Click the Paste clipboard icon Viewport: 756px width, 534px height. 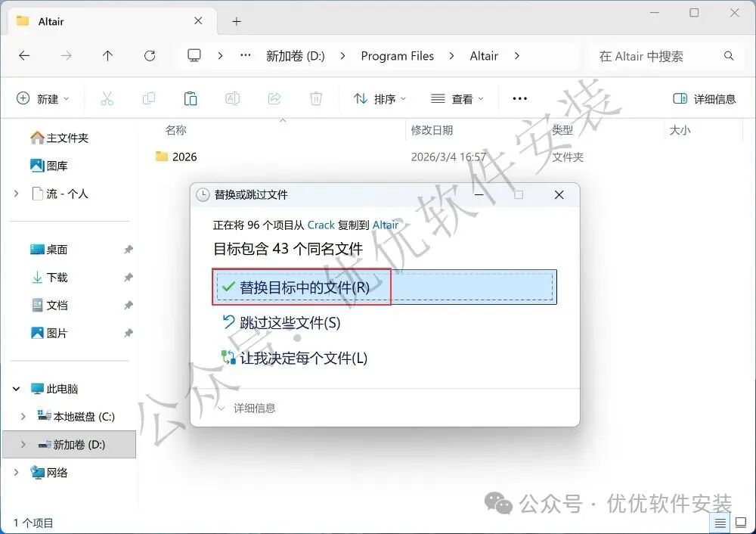point(191,99)
